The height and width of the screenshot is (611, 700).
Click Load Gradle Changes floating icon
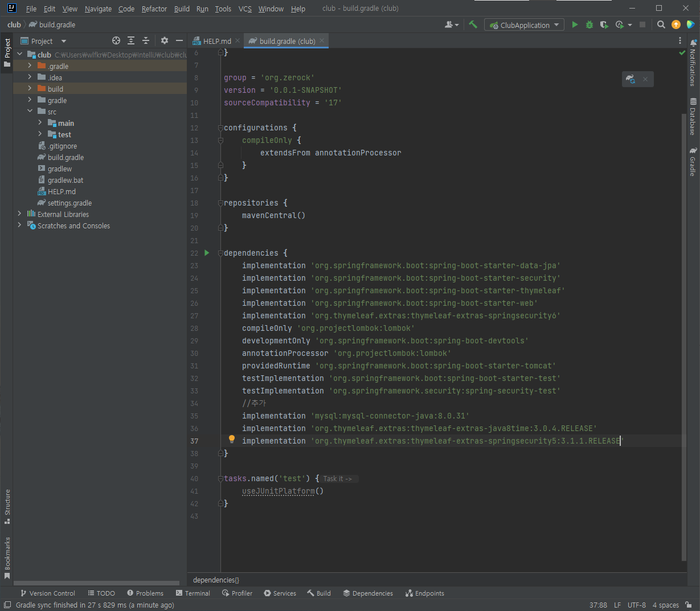pyautogui.click(x=631, y=79)
